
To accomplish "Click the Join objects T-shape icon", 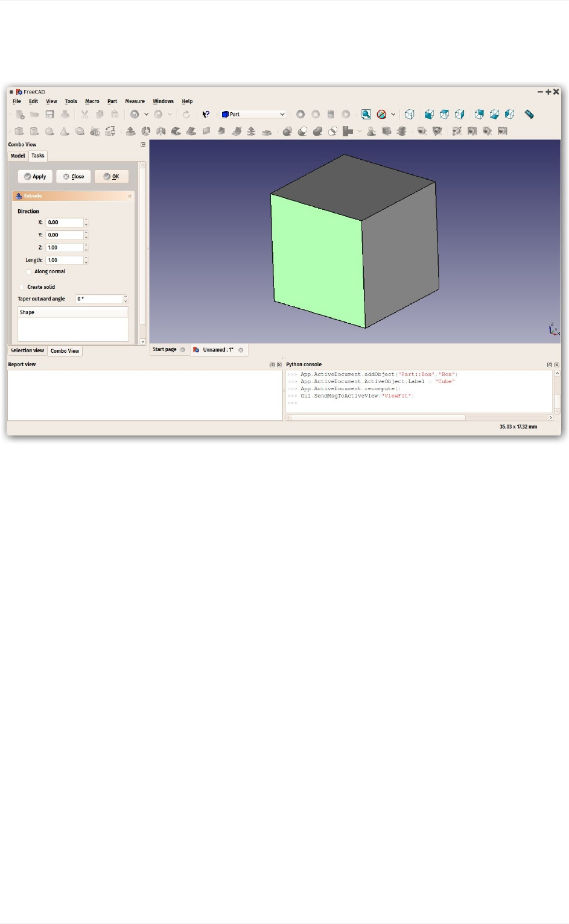I will click(x=348, y=131).
